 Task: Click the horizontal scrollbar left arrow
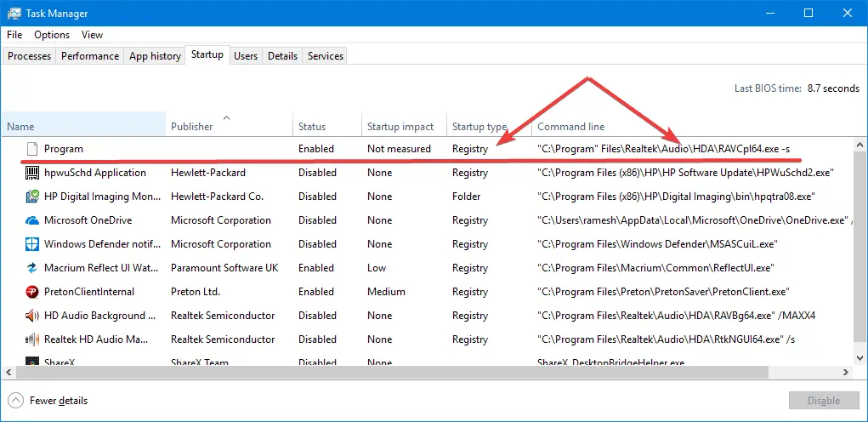(8, 373)
